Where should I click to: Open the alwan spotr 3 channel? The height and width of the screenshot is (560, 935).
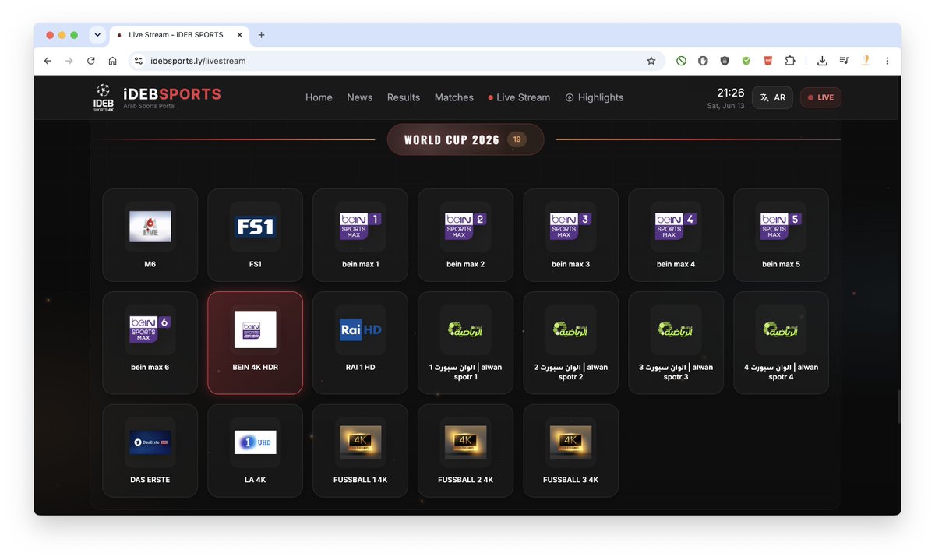pos(676,343)
